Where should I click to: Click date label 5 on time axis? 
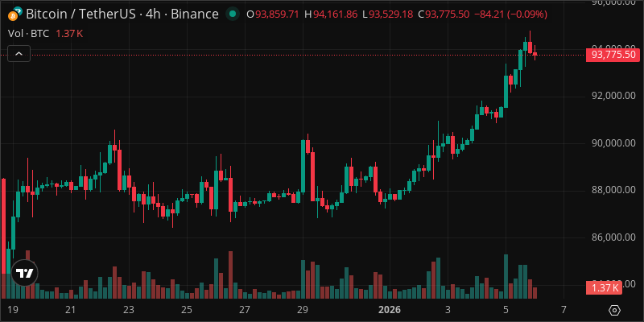pos(506,310)
